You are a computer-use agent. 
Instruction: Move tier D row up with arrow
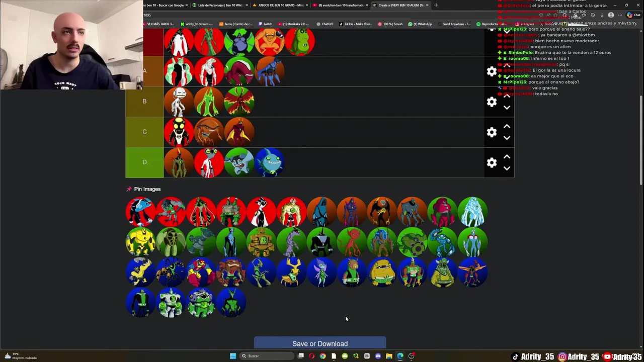[x=507, y=157]
